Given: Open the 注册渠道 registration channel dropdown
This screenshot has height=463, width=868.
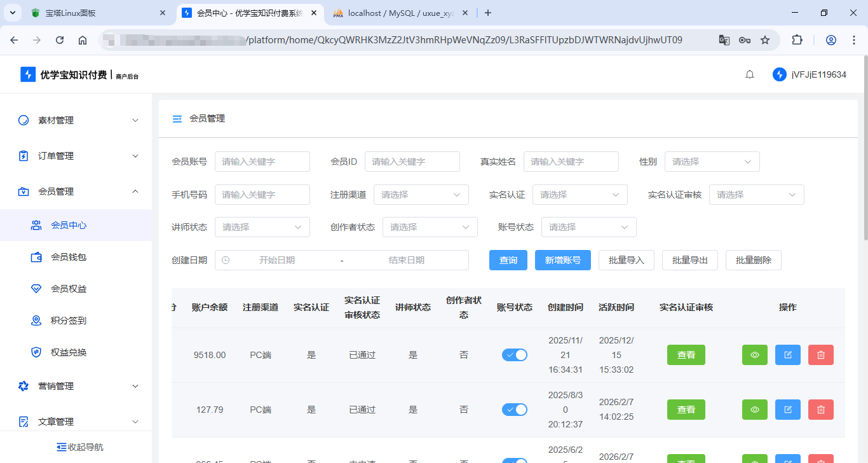Looking at the screenshot, I should click(421, 194).
